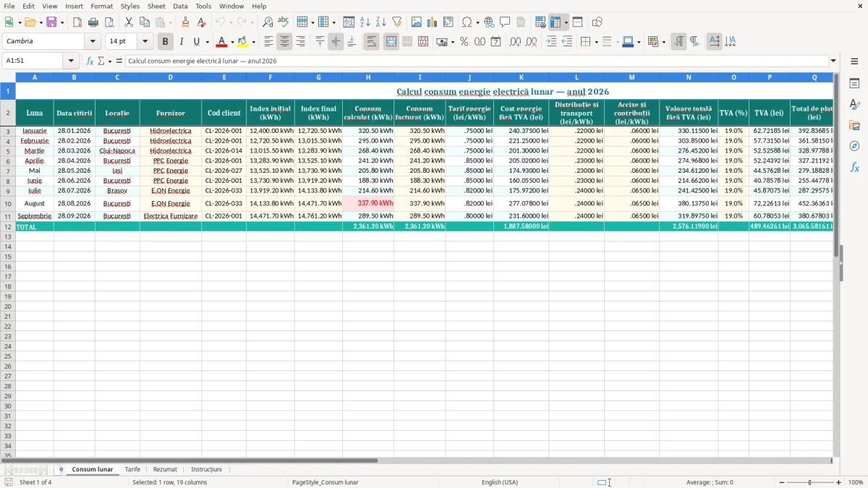Open the sidebar Gallery panel icon
The height and width of the screenshot is (488, 868).
855,125
